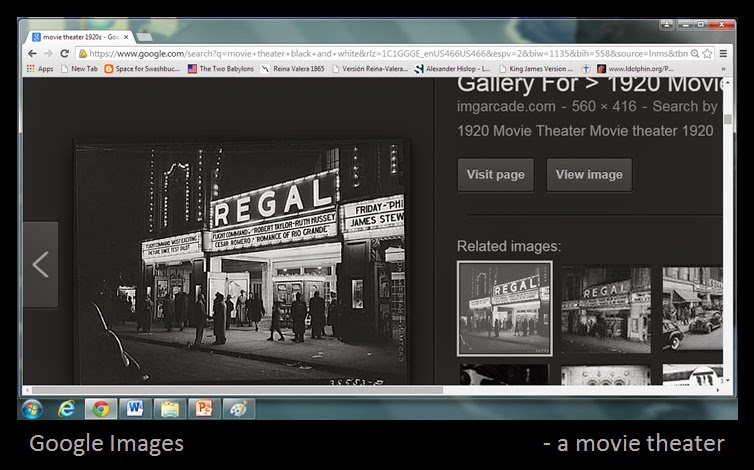Screen dimensions: 754x470
Task: Open the Windows Start menu orb
Action: [32, 409]
